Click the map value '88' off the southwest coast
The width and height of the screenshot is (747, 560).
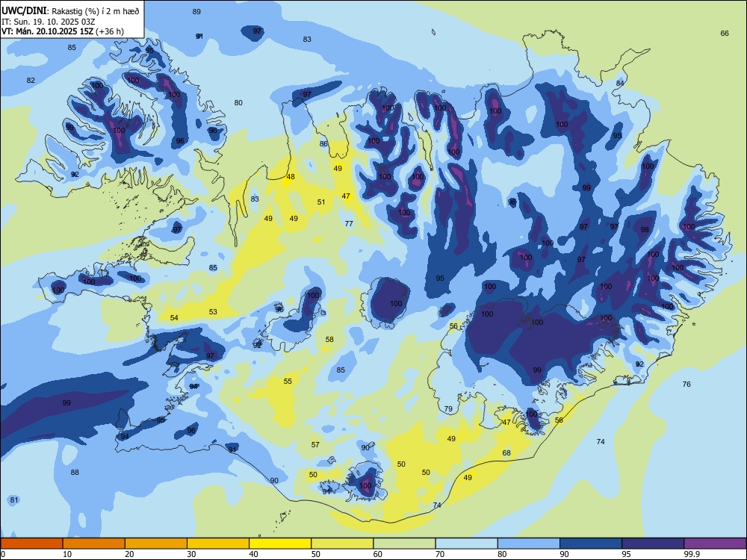[x=75, y=473]
